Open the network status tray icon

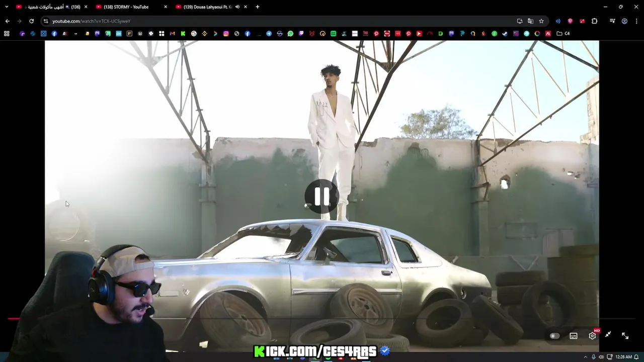[x=610, y=357]
